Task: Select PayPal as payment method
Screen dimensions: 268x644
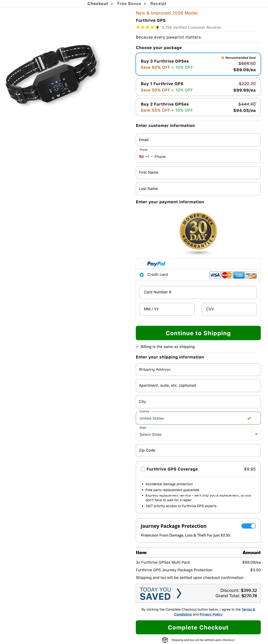Action: coord(142,264)
